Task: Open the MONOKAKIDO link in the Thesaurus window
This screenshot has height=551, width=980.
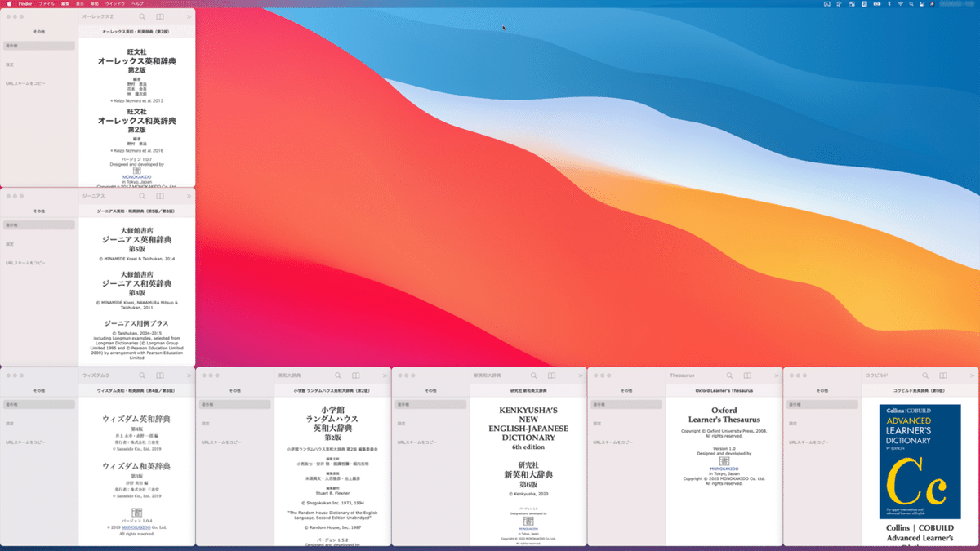Action: [725, 469]
